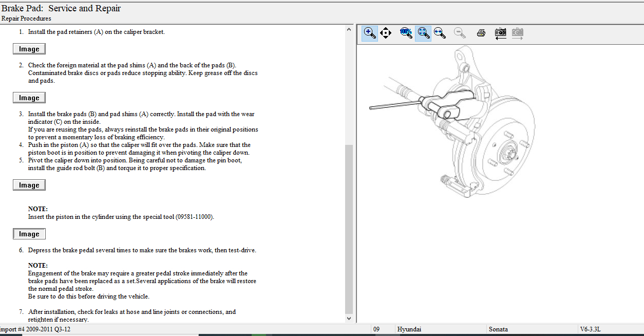Viewport: 644px width, 336px height.
Task: Click the fit to width magnifier icon
Action: (440, 33)
